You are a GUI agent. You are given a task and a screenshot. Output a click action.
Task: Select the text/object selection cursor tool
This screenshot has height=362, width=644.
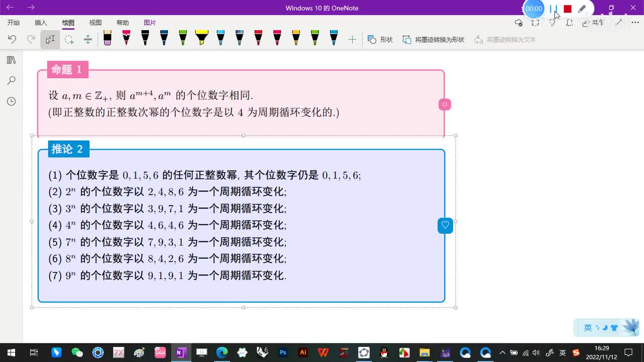point(50,39)
